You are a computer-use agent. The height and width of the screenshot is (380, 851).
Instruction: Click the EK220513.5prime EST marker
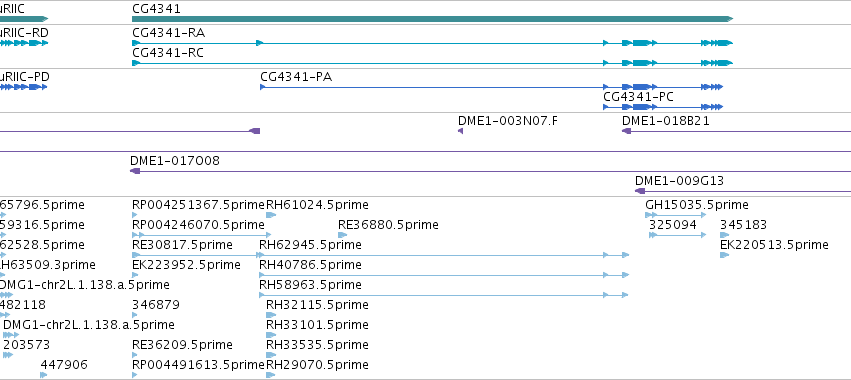click(725, 255)
